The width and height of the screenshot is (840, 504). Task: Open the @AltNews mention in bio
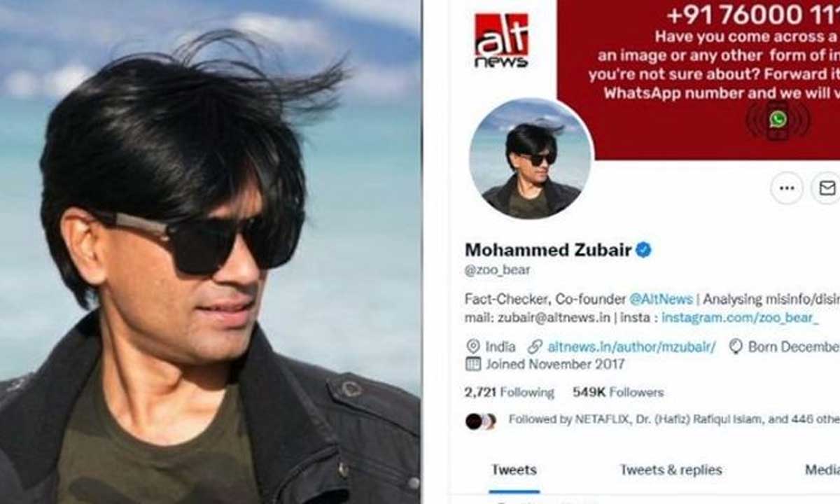pyautogui.click(x=661, y=299)
